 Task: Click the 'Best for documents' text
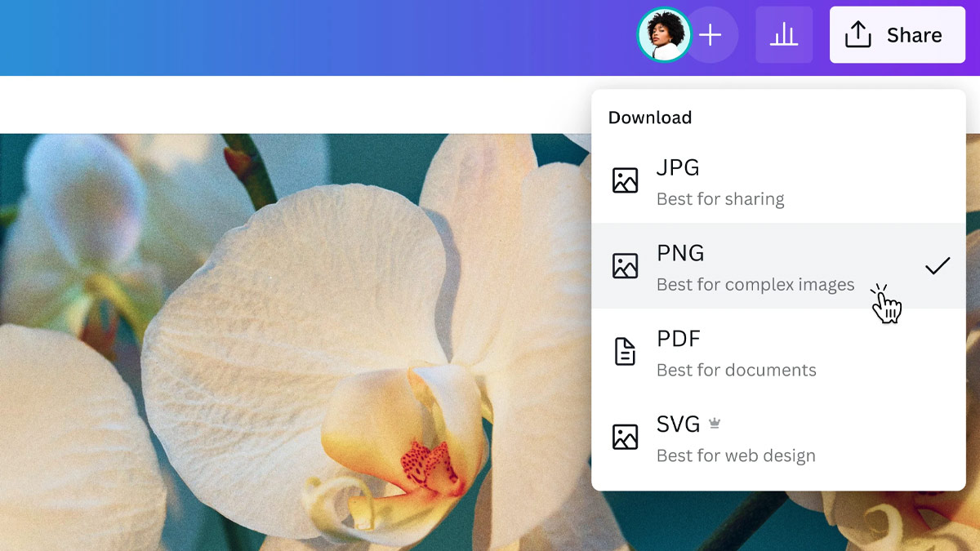pos(736,371)
